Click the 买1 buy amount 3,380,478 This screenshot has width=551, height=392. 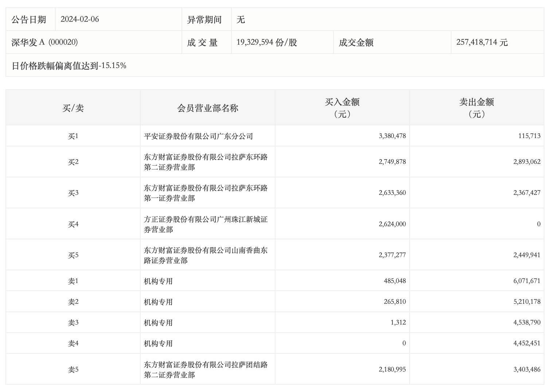pos(392,136)
